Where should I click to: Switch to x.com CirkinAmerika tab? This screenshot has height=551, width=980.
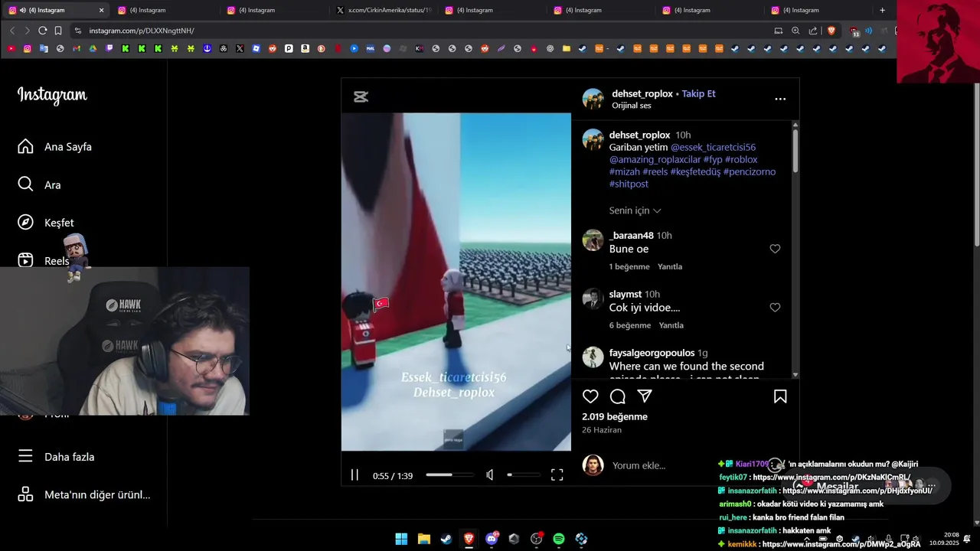tap(389, 10)
